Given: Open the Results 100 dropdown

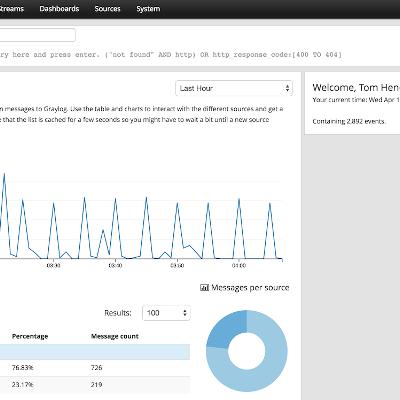Looking at the screenshot, I should [166, 313].
